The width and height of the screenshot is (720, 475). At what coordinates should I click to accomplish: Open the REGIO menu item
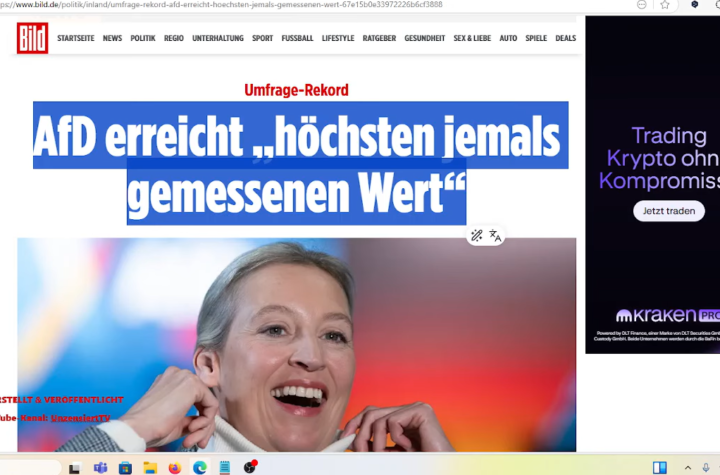pyautogui.click(x=174, y=38)
